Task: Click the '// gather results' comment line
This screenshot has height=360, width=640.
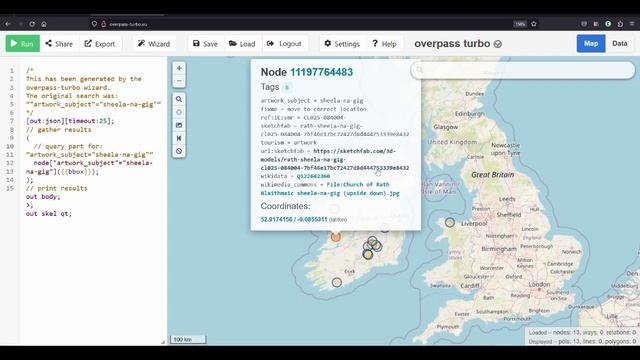Action: pyautogui.click(x=58, y=130)
